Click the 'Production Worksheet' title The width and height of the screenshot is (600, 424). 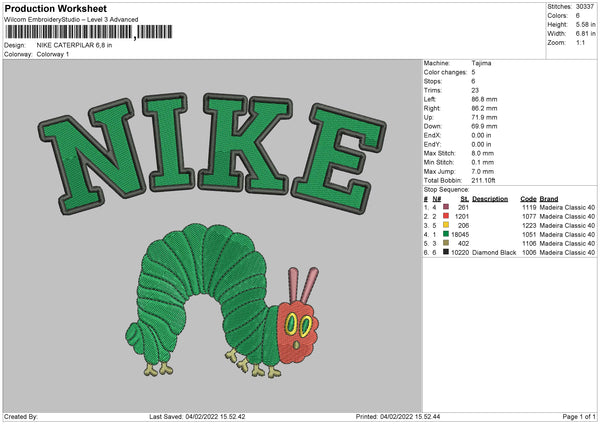click(55, 8)
